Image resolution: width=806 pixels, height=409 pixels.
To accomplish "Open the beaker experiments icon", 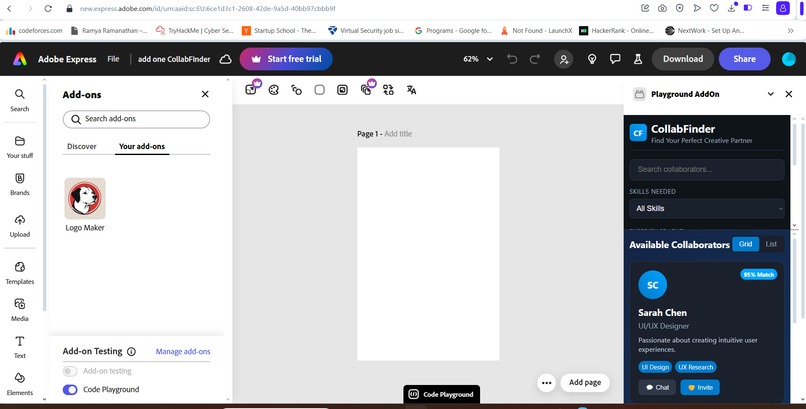I will coord(638,59).
